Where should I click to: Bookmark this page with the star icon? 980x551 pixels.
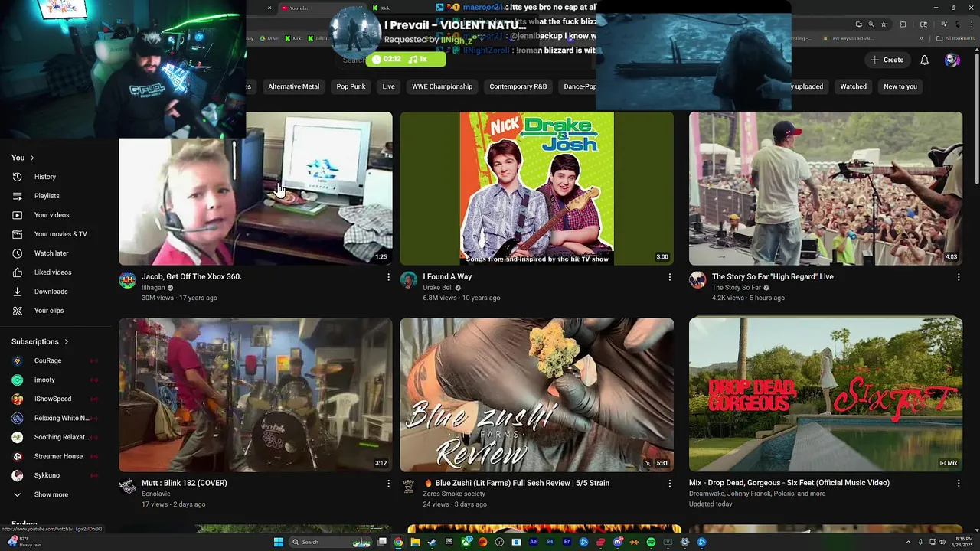point(884,24)
